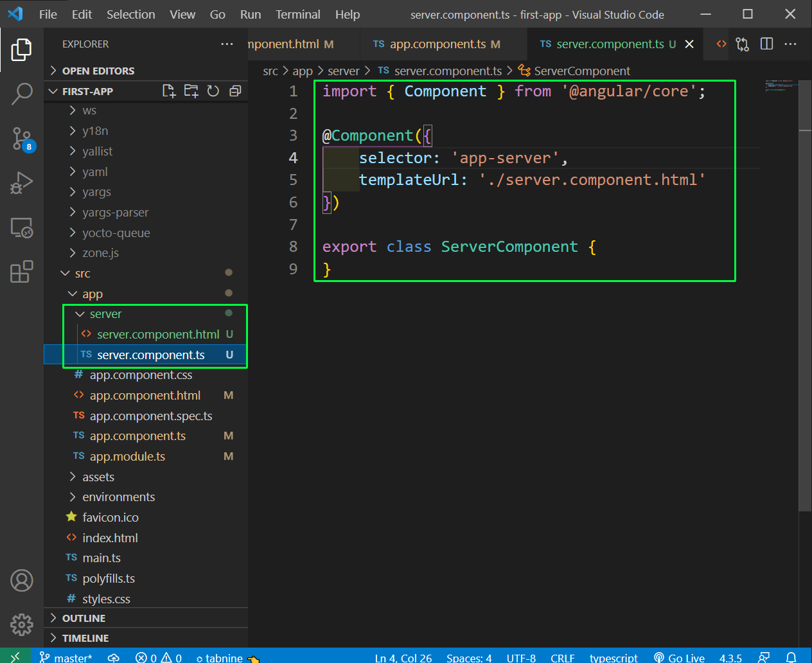Click Synchronize Changes cloud icon in status bar
Screen dimensions: 812x663
click(x=114, y=657)
